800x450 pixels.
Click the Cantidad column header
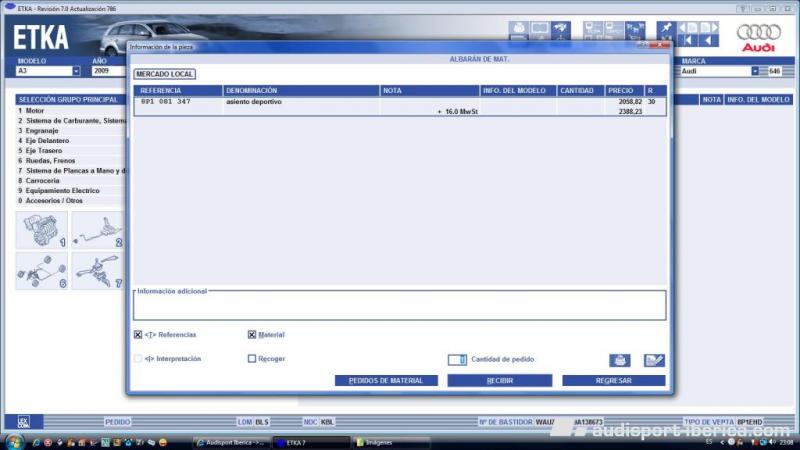coord(580,91)
